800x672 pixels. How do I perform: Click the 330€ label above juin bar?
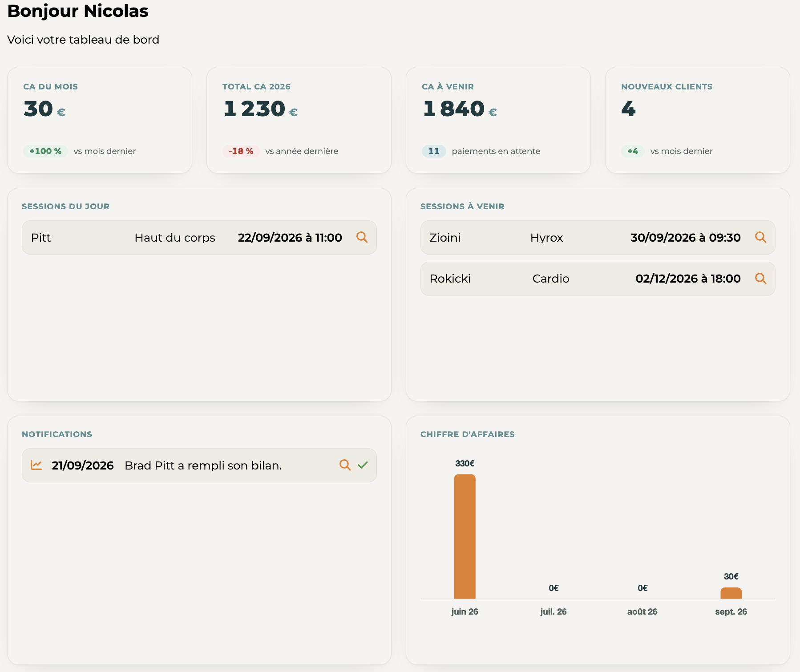click(465, 463)
